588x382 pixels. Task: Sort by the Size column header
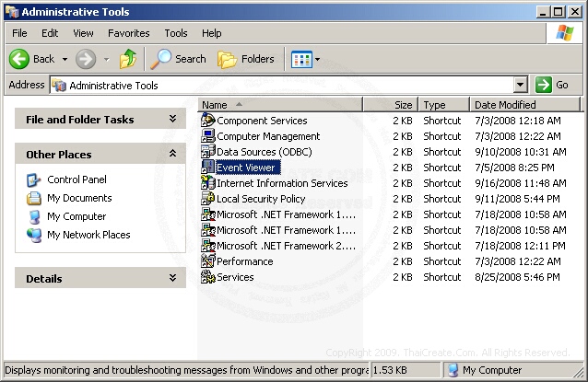coord(391,105)
